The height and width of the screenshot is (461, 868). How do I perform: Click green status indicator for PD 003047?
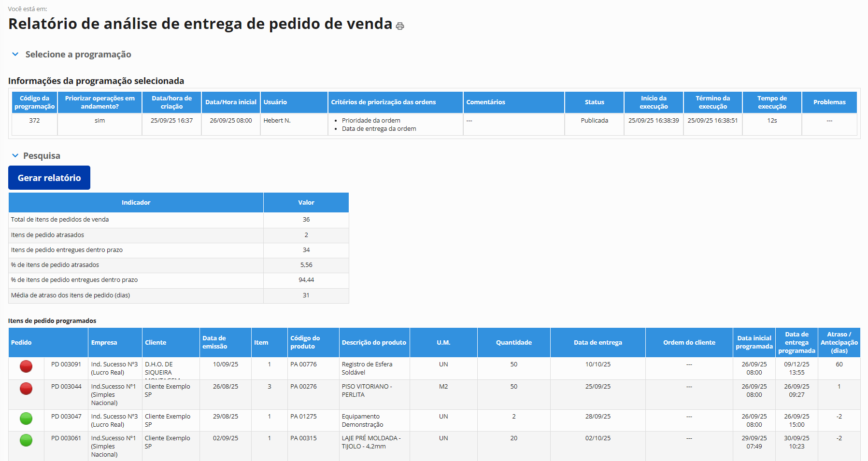click(x=26, y=419)
